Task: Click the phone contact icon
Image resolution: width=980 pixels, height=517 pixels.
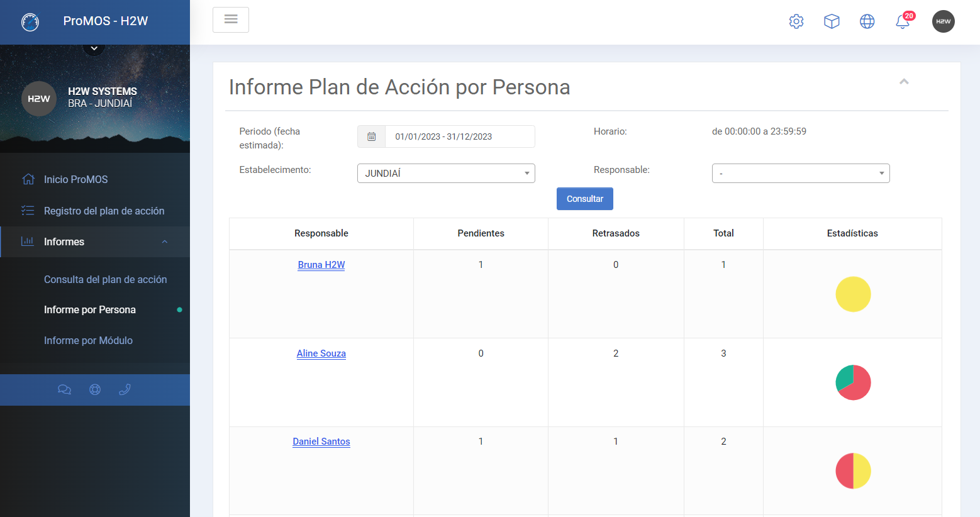Action: 125,389
